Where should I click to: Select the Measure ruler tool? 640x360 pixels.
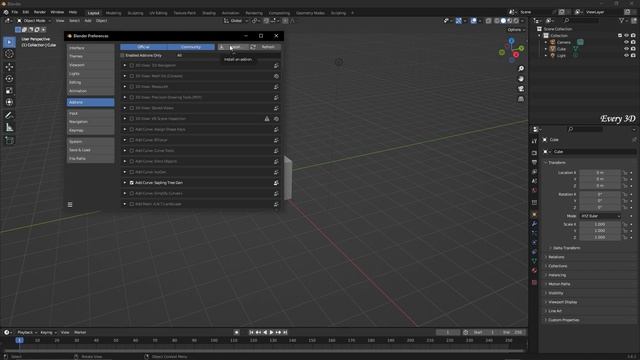click(x=9, y=128)
